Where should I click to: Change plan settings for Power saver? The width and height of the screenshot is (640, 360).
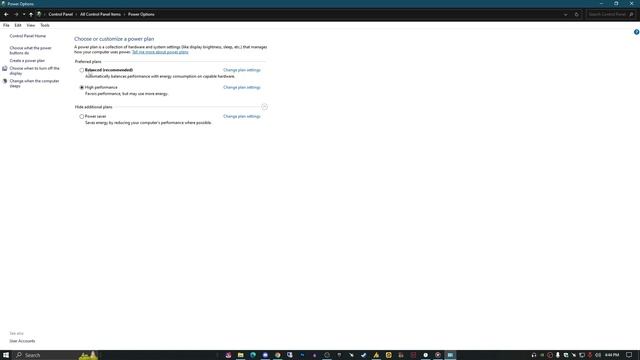tap(242, 116)
